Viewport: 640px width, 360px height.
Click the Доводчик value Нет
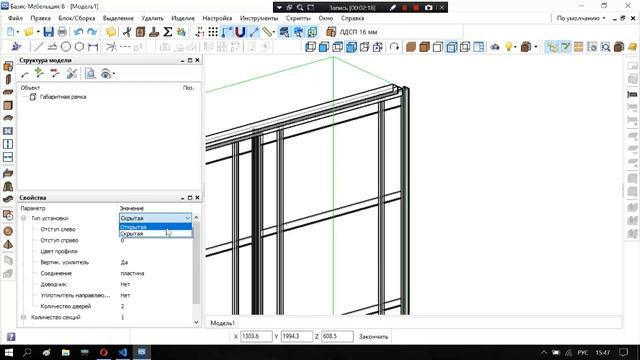pos(125,284)
